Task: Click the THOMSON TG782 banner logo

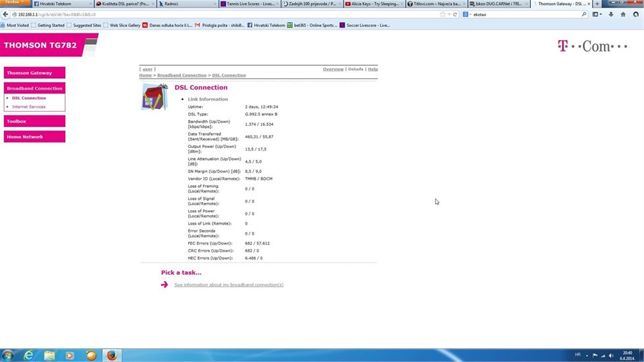Action: [x=49, y=45]
